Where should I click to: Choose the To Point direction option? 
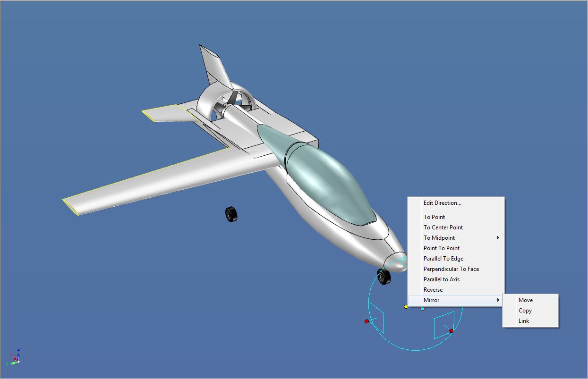click(434, 217)
